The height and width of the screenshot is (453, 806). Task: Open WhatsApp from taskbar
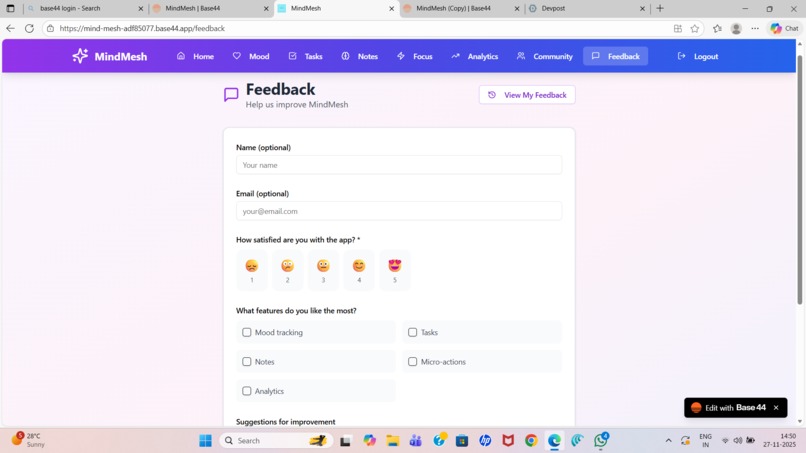(x=600, y=441)
